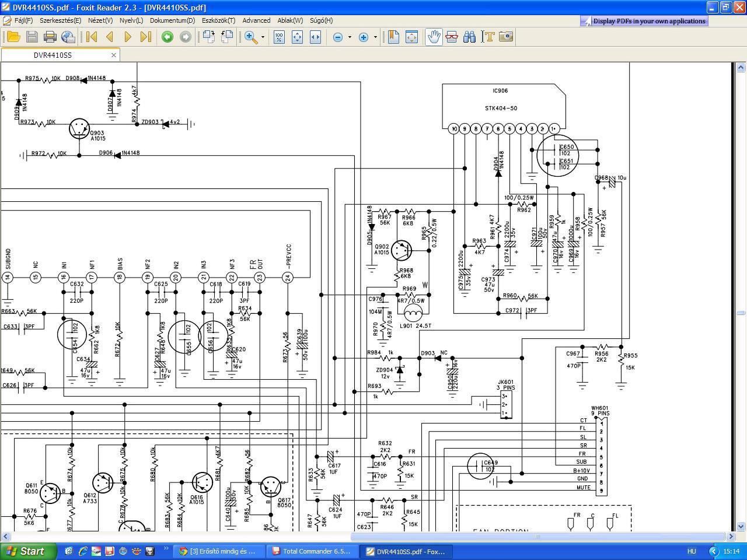The width and height of the screenshot is (747, 560).
Task: Open the Nézet(V) menu
Action: tap(100, 20)
